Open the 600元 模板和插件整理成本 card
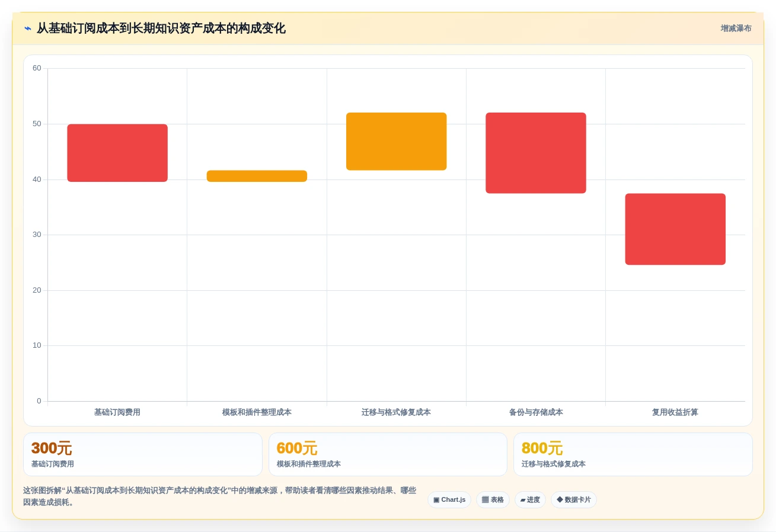This screenshot has height=532, width=776. pos(388,454)
